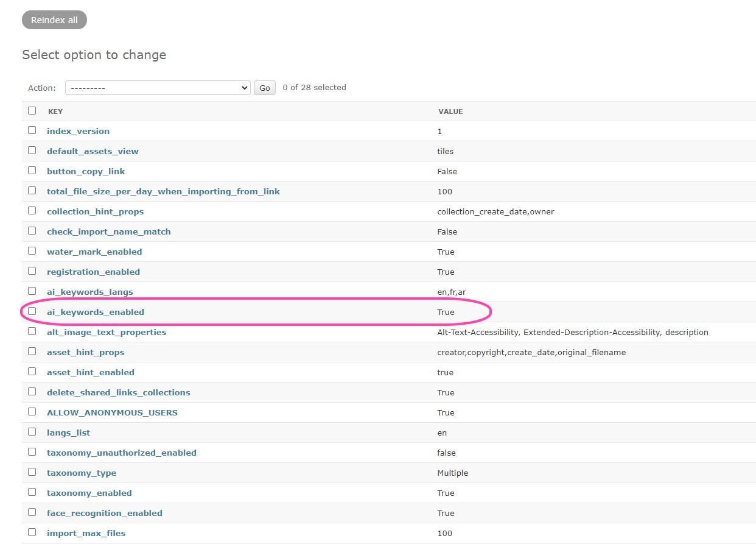Check the delete_shared_links_collections row checkbox
Image resolution: width=756 pixels, height=544 pixels.
(32, 392)
